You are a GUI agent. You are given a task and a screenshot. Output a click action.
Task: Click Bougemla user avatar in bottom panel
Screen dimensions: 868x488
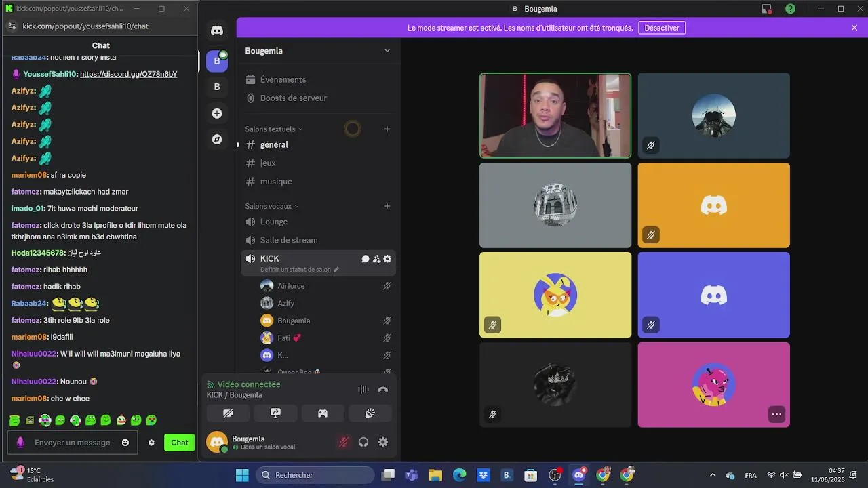click(217, 442)
